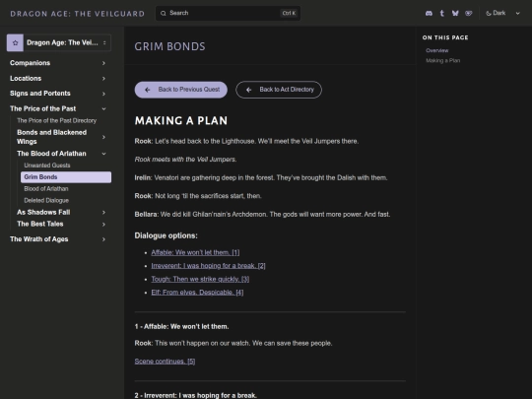Click the arrow icon in Back to Previous Quest

147,90
